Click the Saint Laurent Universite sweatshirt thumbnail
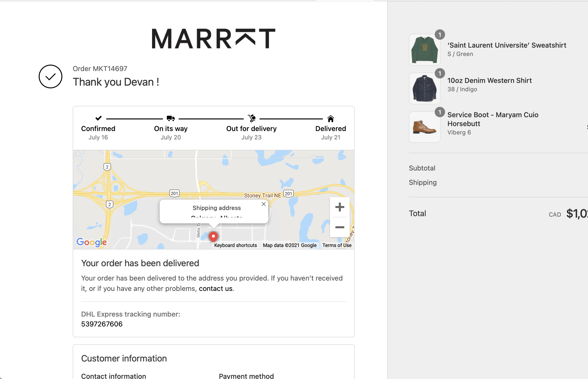The width and height of the screenshot is (588, 379). click(x=425, y=50)
